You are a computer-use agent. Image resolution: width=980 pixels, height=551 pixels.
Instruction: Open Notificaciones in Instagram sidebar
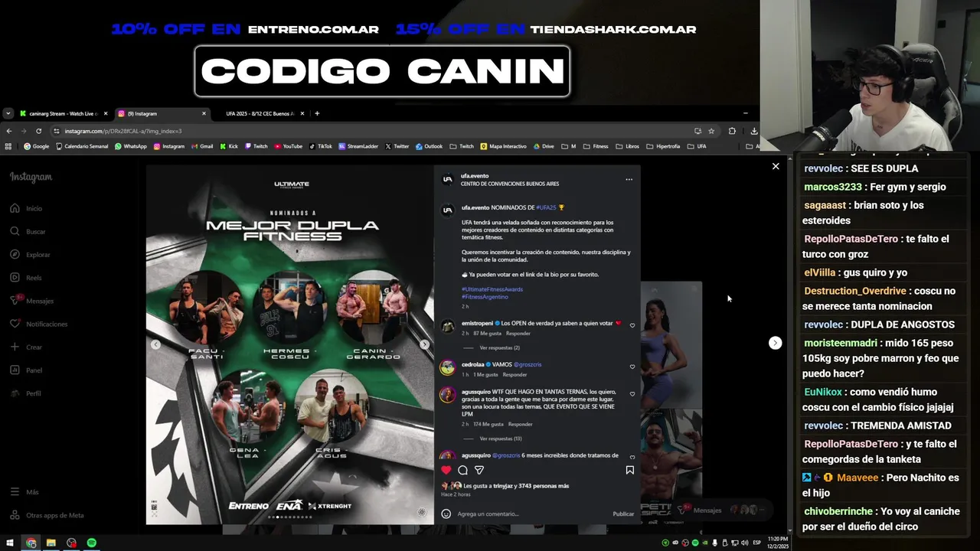38,324
